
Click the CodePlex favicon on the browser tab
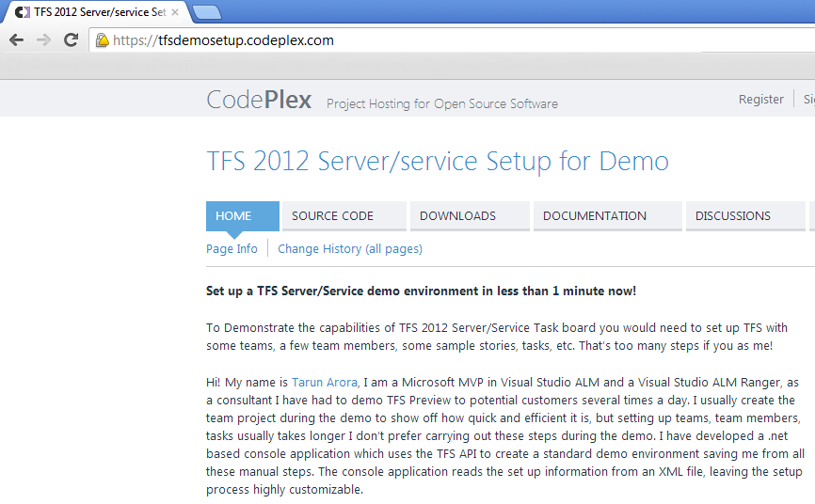tap(22, 13)
